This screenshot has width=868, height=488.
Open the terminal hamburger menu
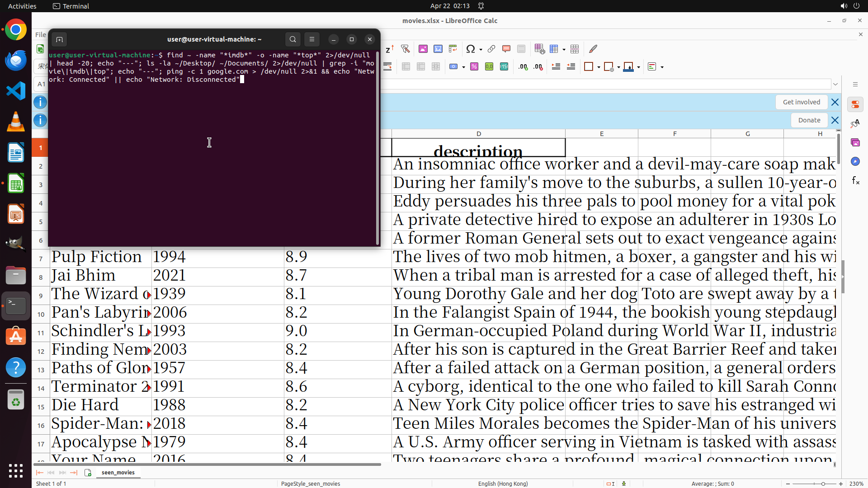(x=312, y=39)
